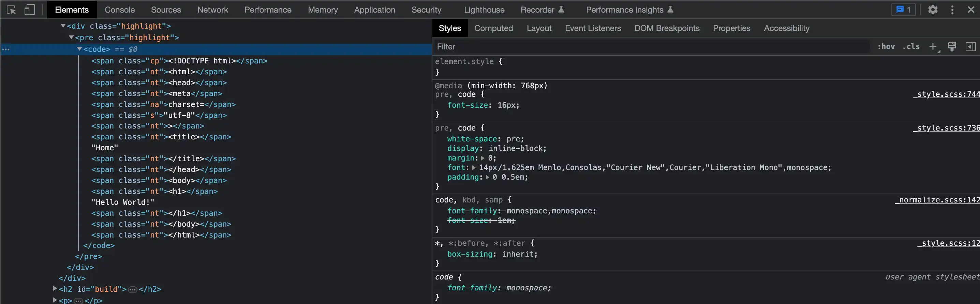Open the three-dot customize DevTools menu
Image resolution: width=980 pixels, height=304 pixels.
[x=952, y=10]
